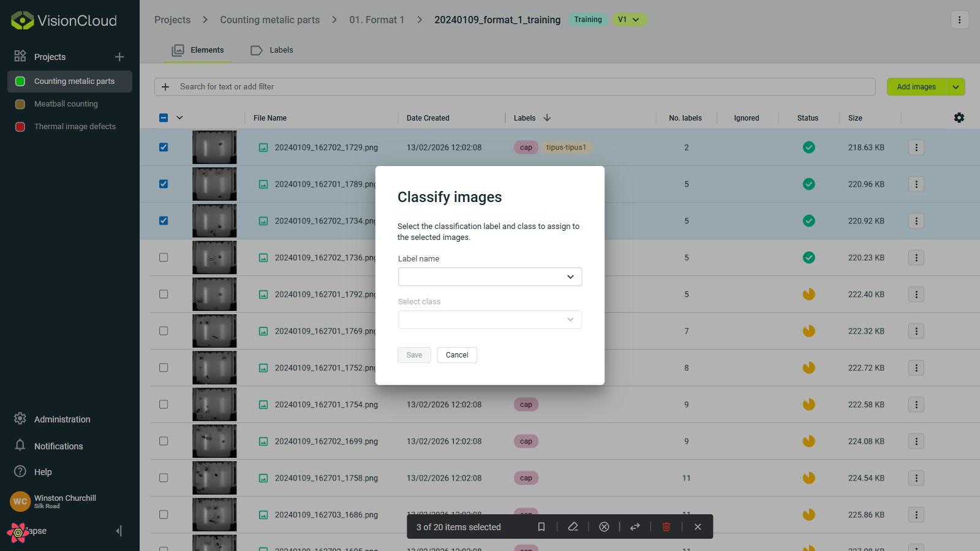The image size is (980, 551).
Task: Open the Label name dropdown in the dialog
Action: (x=489, y=277)
